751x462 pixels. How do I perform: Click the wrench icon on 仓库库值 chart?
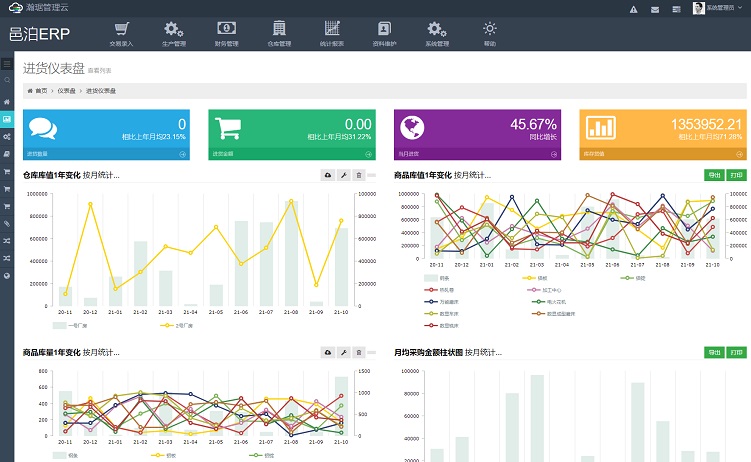click(343, 175)
